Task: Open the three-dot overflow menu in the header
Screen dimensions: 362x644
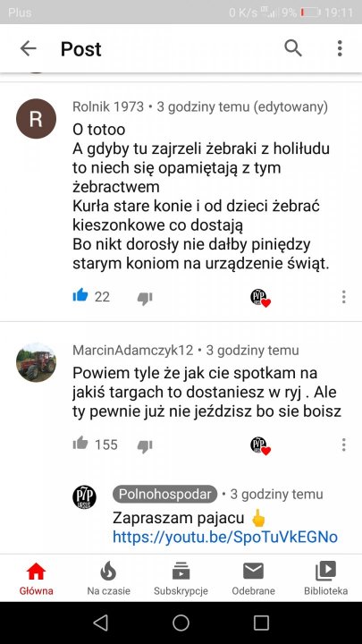Action: (340, 48)
